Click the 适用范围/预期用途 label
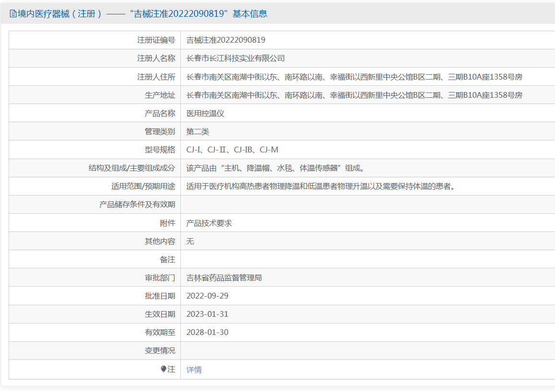 click(x=143, y=186)
